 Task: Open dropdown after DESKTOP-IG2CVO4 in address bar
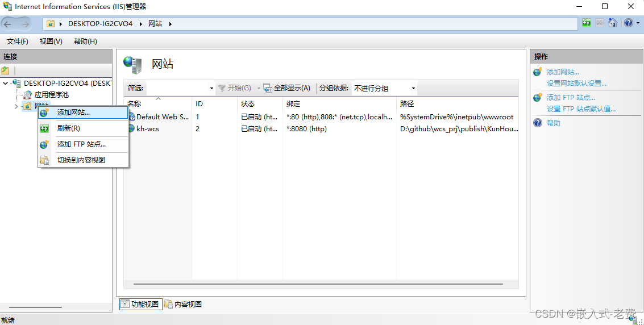pyautogui.click(x=140, y=24)
